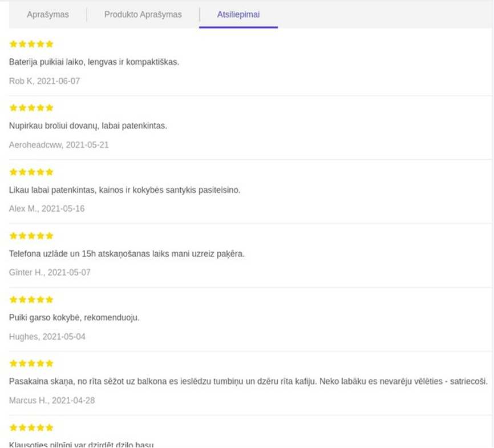
Task: Click reviewer Marcus H., 2021-04-28
Action: 52,401
